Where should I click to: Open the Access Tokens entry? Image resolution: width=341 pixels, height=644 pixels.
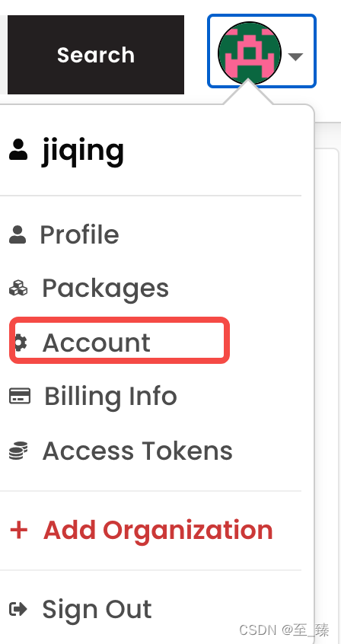[x=138, y=451]
